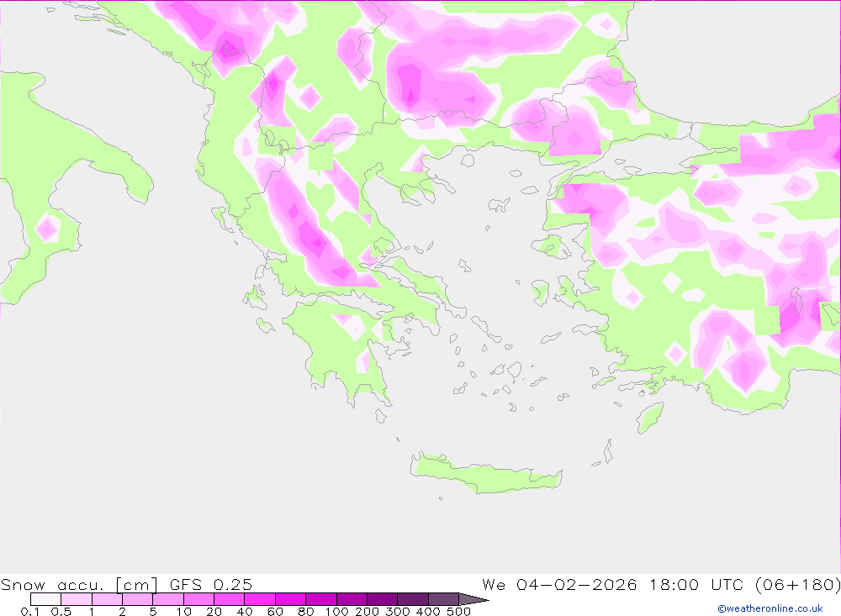
Task: Click the '100' legend tick label
Action: (x=337, y=611)
